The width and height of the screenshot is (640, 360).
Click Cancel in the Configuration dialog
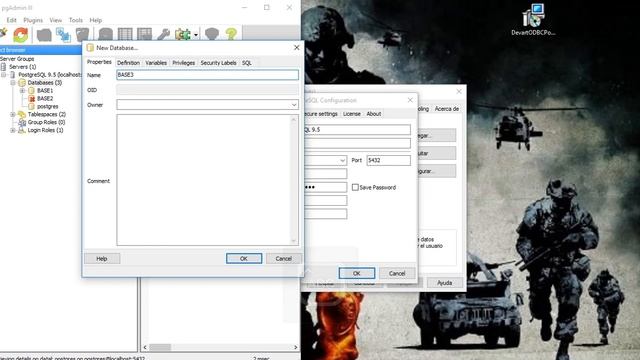[x=397, y=273]
